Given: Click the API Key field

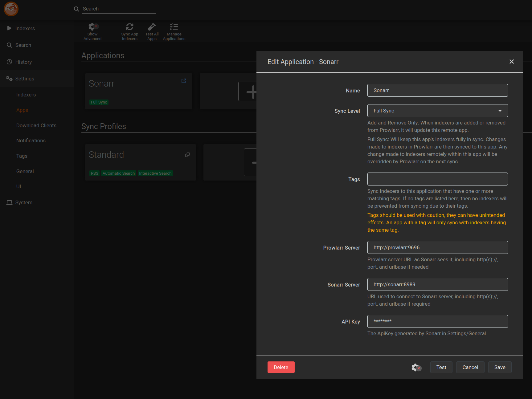Looking at the screenshot, I should 437,321.
